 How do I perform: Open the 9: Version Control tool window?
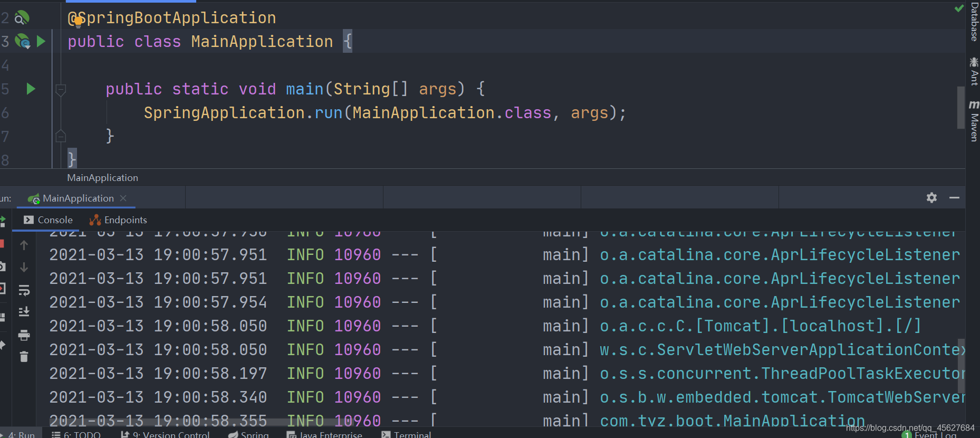[x=165, y=434]
